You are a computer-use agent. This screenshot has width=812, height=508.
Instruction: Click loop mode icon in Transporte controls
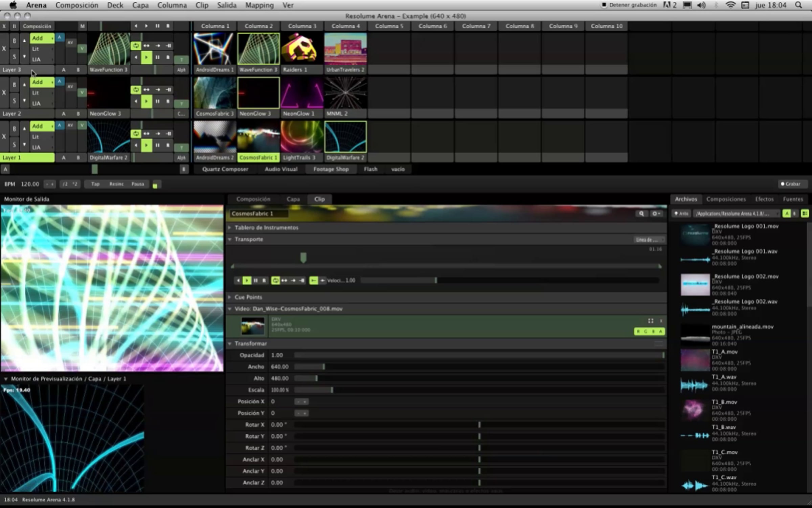[x=275, y=280]
